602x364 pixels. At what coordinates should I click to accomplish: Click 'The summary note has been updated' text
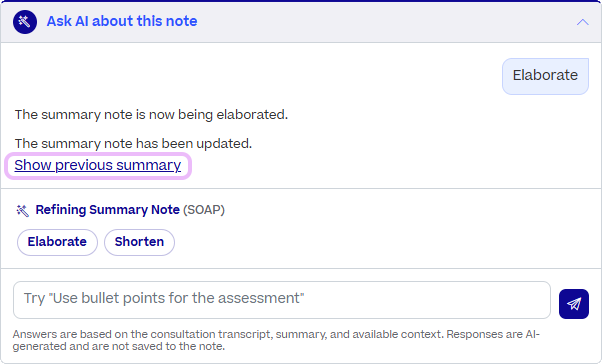click(x=133, y=144)
